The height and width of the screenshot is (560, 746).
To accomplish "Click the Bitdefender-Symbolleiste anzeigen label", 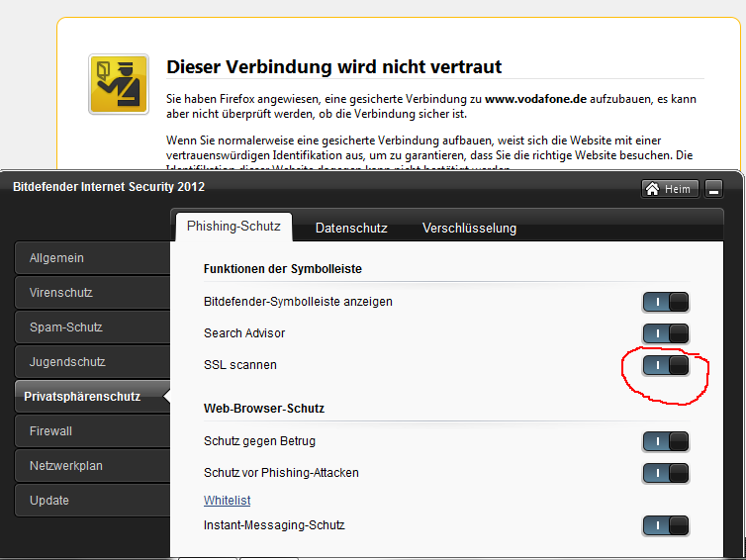I will point(298,302).
